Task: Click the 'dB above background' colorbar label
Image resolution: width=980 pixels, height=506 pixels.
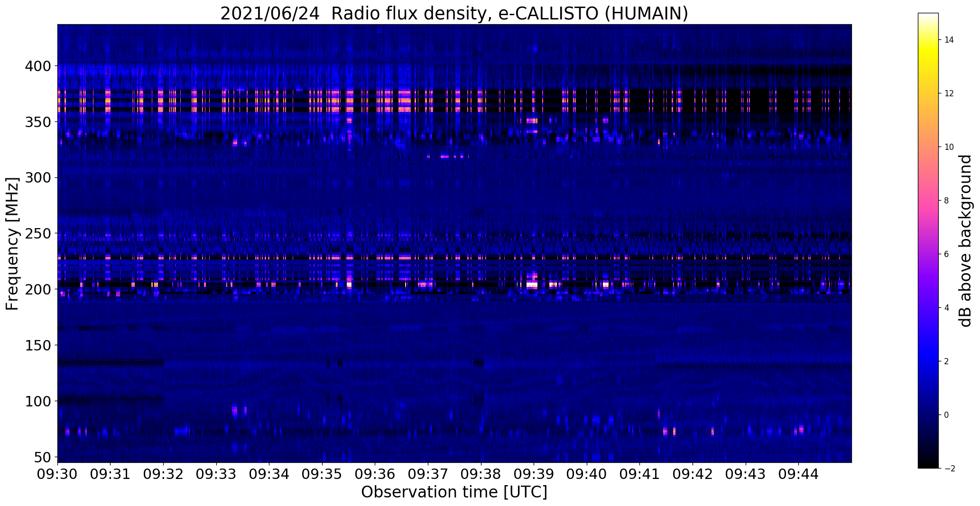Action: click(x=966, y=241)
